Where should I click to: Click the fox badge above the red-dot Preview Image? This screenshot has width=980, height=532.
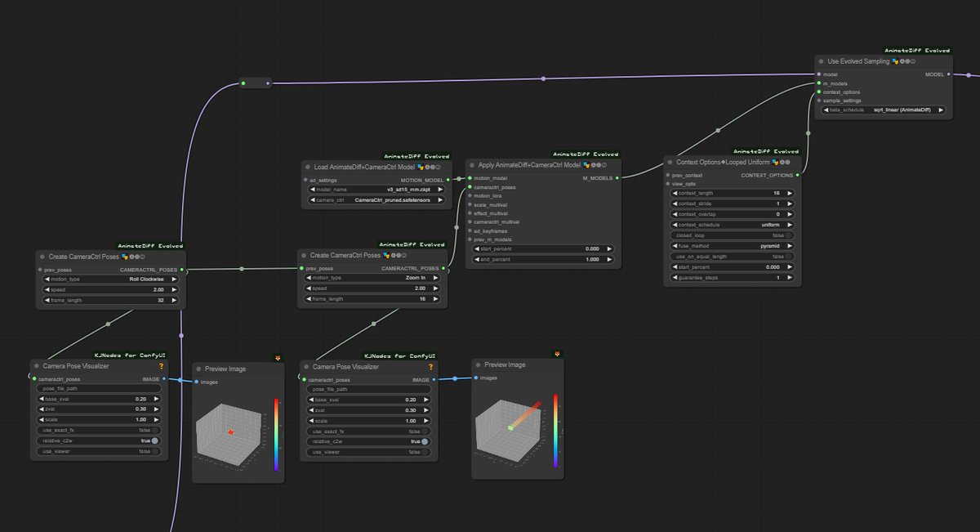[x=277, y=358]
